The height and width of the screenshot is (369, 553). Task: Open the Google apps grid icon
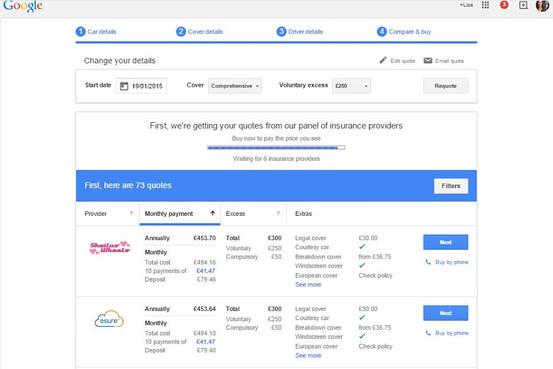[x=485, y=5]
